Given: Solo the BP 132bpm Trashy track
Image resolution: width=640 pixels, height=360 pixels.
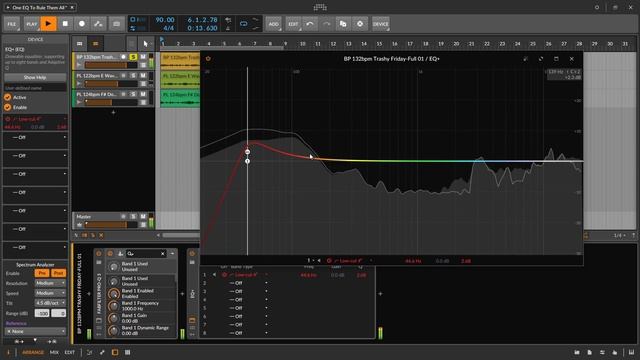Looking at the screenshot, I should click(133, 57).
